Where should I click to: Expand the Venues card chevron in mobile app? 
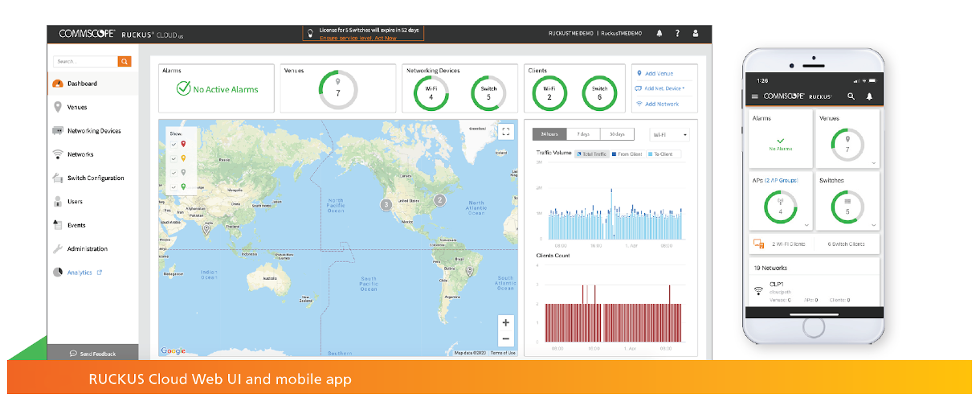[874, 163]
